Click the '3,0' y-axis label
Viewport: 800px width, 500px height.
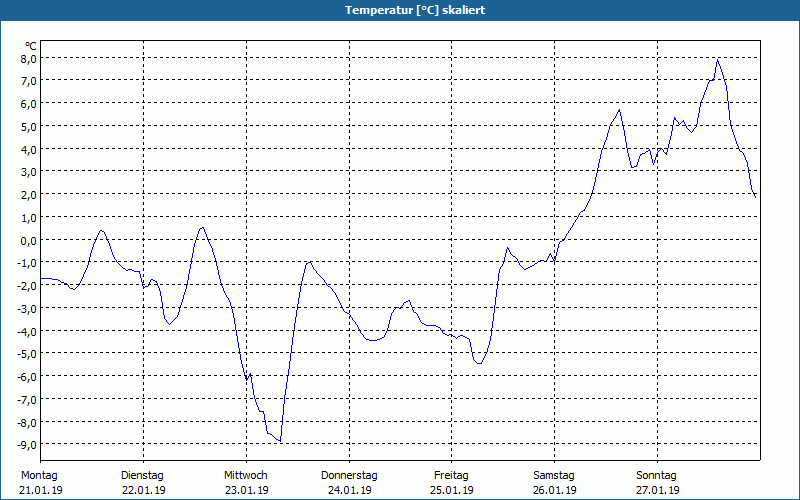point(30,171)
